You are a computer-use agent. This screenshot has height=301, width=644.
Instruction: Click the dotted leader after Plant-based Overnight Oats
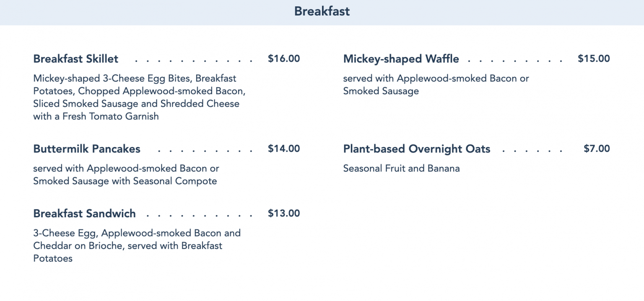pyautogui.click(x=532, y=151)
